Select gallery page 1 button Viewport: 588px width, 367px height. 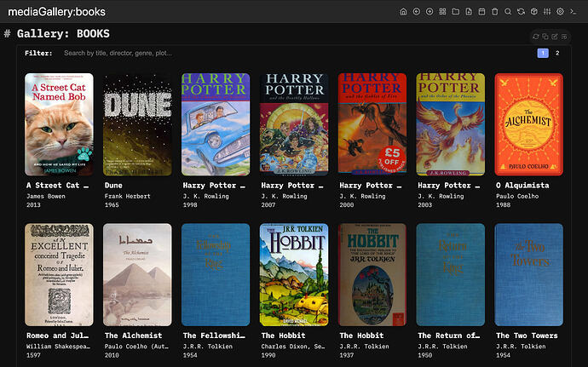542,54
